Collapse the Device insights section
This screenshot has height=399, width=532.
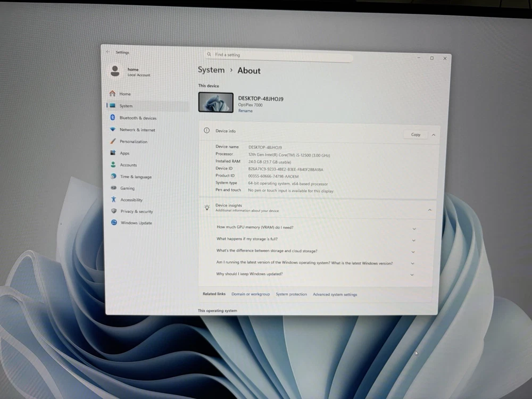click(x=430, y=210)
